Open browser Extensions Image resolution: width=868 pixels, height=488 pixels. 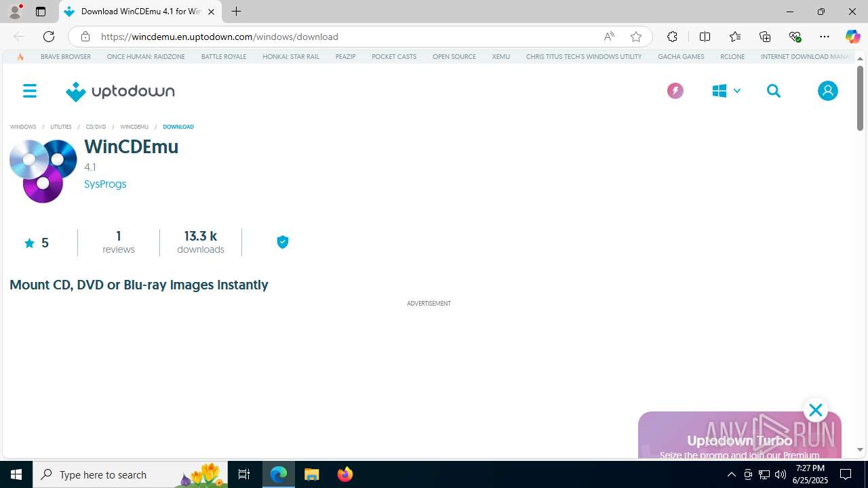672,37
